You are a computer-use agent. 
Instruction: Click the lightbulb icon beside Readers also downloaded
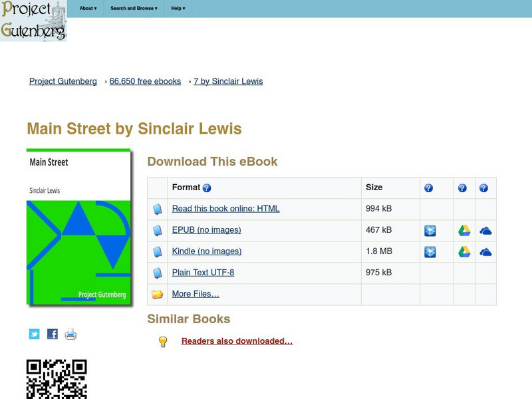click(x=164, y=340)
